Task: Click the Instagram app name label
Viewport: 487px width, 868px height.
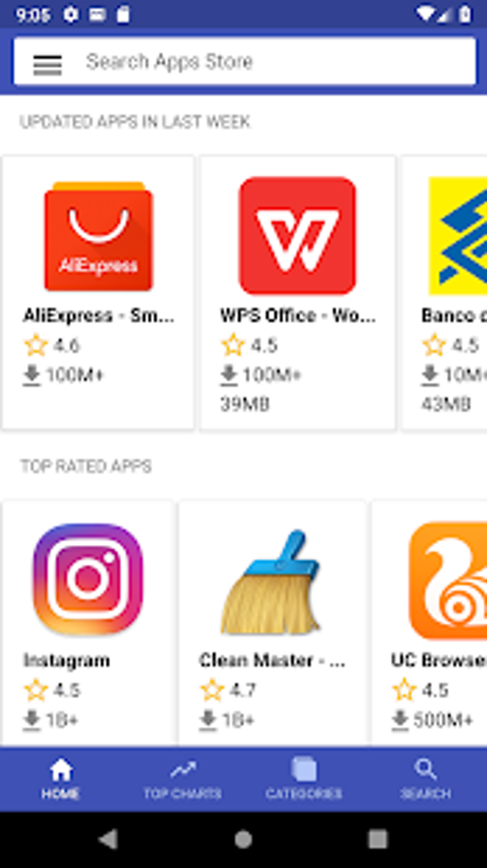Action: pyautogui.click(x=67, y=661)
